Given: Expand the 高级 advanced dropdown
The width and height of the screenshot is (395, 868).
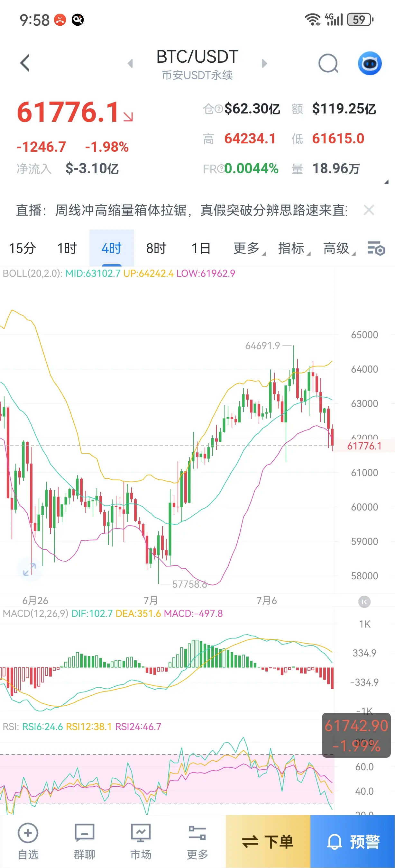Looking at the screenshot, I should (x=339, y=249).
